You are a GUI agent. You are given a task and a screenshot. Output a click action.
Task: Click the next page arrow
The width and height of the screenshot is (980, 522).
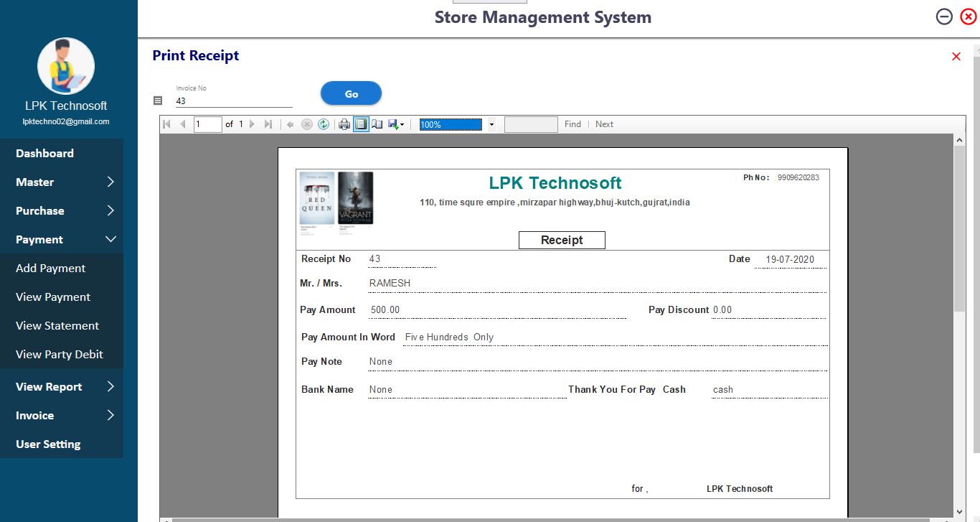[x=252, y=124]
